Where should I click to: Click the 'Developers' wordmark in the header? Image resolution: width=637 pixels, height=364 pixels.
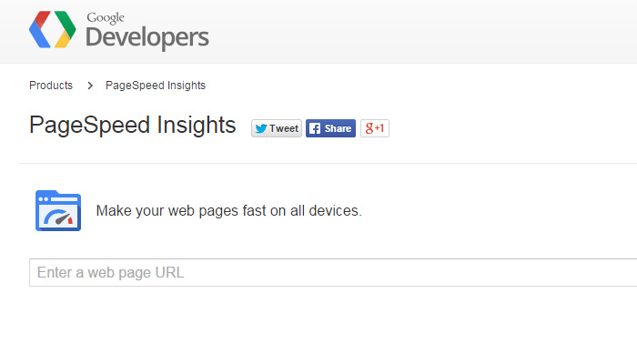[147, 37]
